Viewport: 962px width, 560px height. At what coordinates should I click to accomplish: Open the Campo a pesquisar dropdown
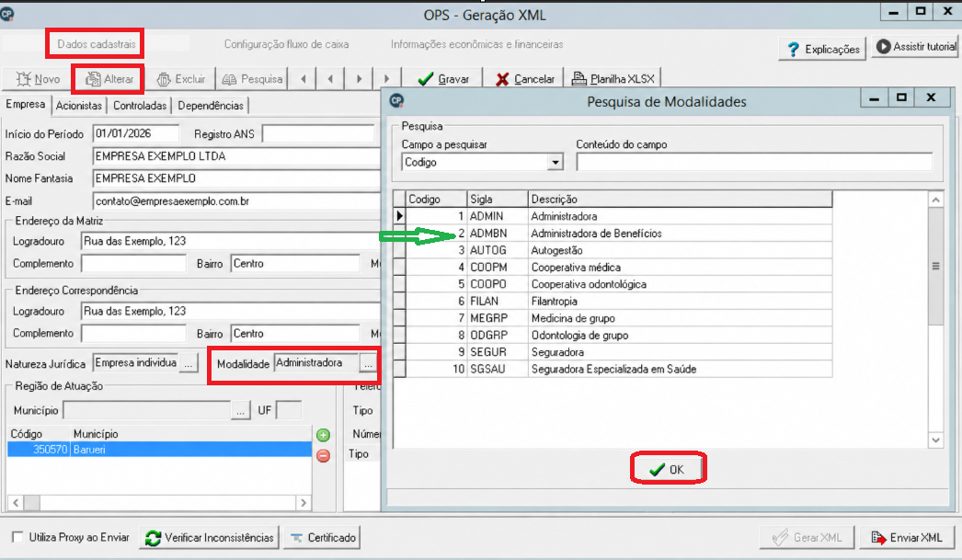(x=555, y=163)
